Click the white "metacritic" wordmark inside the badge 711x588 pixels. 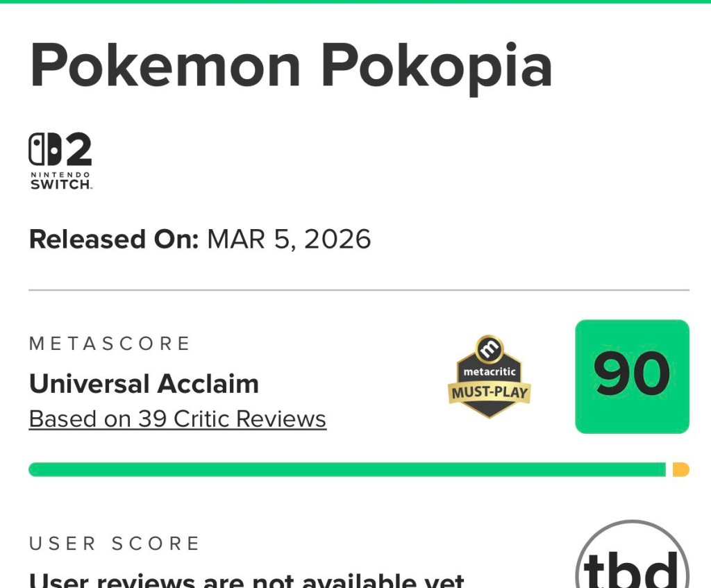click(490, 372)
